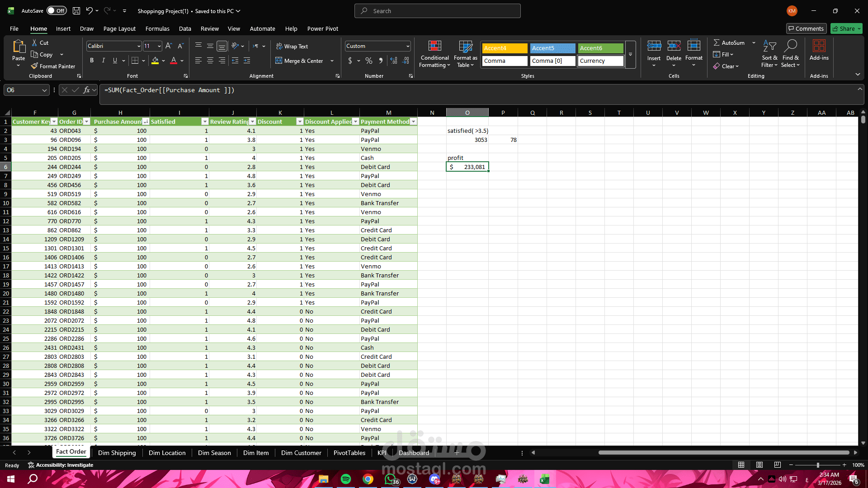Click the Sort & Filter icon
868x488 pixels.
(769, 47)
